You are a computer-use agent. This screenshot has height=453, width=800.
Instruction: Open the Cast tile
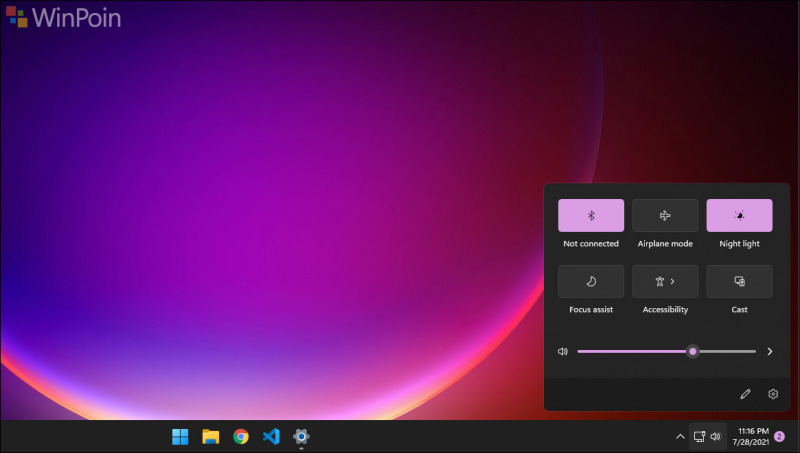[x=739, y=281]
